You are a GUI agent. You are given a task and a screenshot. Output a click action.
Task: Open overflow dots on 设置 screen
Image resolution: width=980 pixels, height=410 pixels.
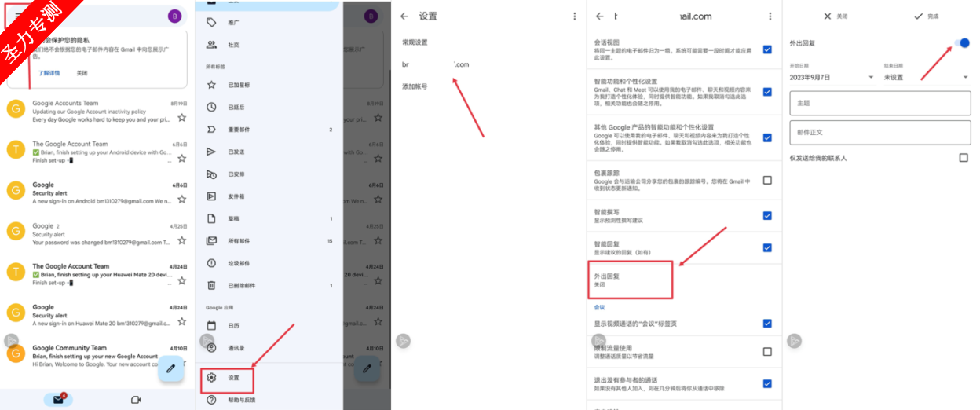574,16
